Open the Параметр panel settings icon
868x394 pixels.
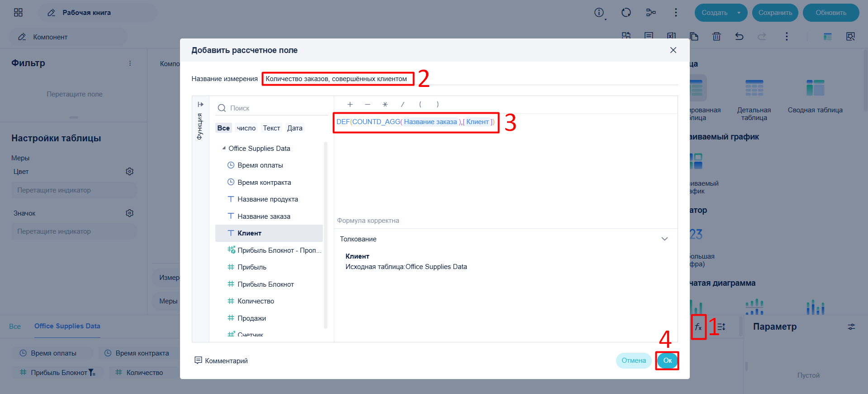(x=851, y=327)
